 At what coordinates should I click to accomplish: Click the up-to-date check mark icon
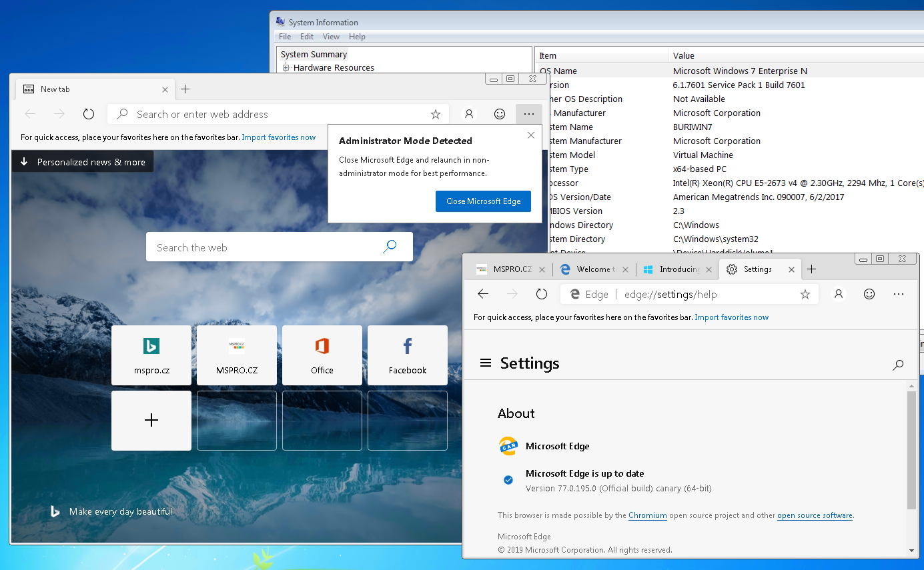pos(508,480)
